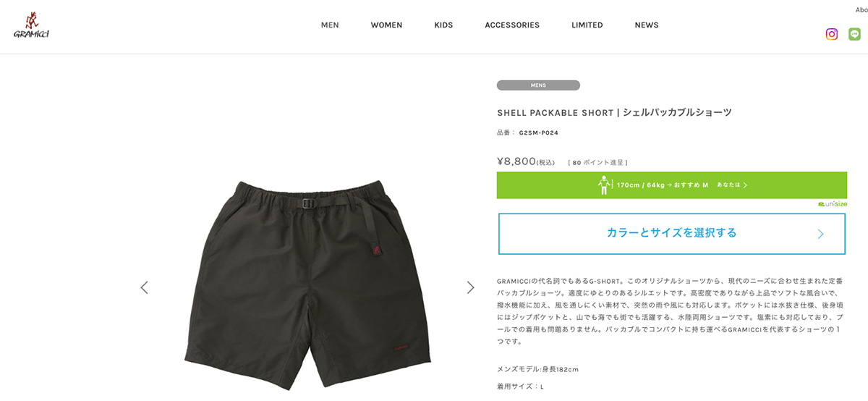Image resolution: width=868 pixels, height=401 pixels.
Task: Open the MEN menu
Action: [x=330, y=25]
